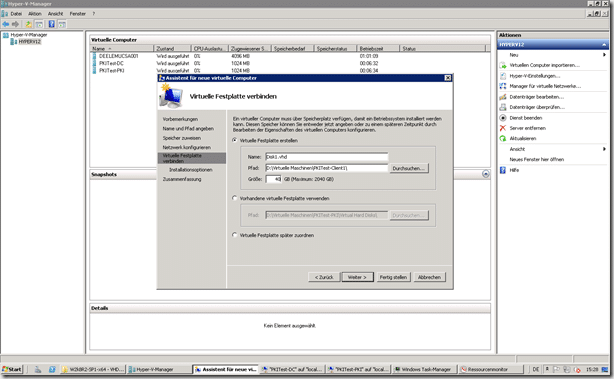Click the blue help question-mark toolbar icon
The width and height of the screenshot is (614, 379).
coord(51,24)
